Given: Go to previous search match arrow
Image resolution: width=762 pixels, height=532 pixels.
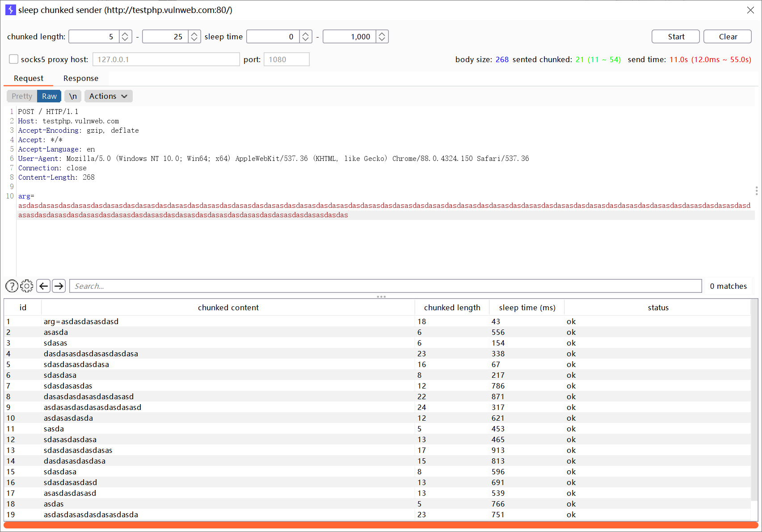Looking at the screenshot, I should coord(43,286).
